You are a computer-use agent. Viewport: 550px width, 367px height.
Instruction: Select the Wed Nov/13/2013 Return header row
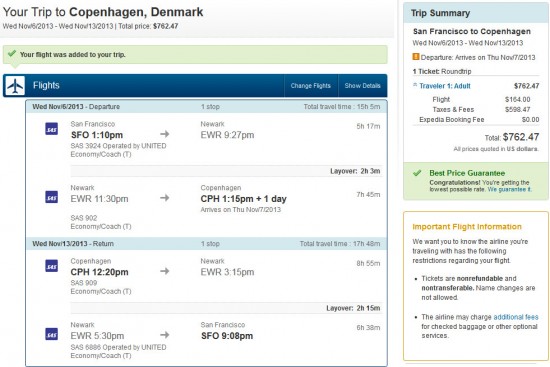207,243
